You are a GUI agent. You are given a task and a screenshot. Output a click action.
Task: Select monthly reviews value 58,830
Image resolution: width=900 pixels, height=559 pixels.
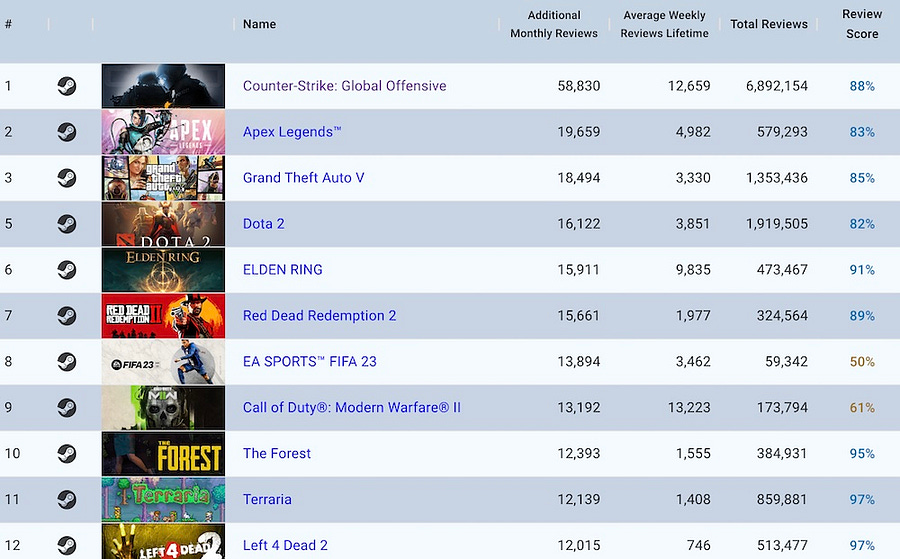pyautogui.click(x=579, y=86)
